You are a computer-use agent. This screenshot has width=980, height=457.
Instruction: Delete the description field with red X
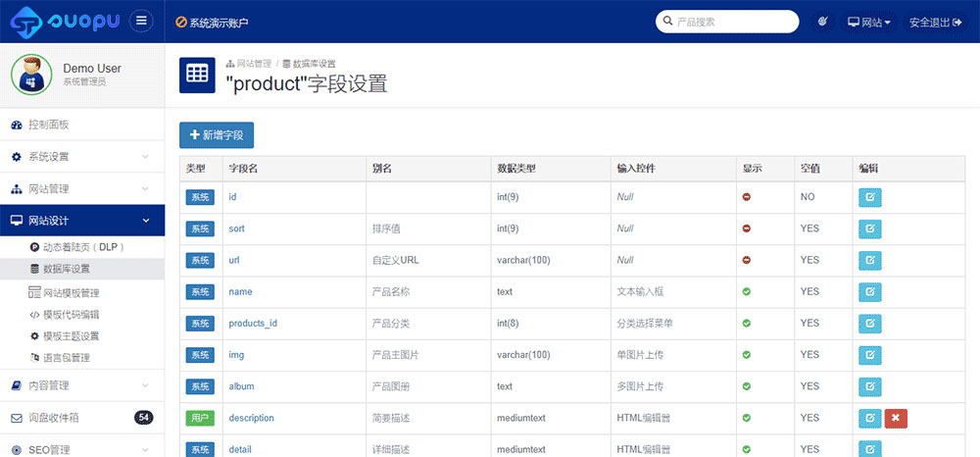click(x=894, y=418)
